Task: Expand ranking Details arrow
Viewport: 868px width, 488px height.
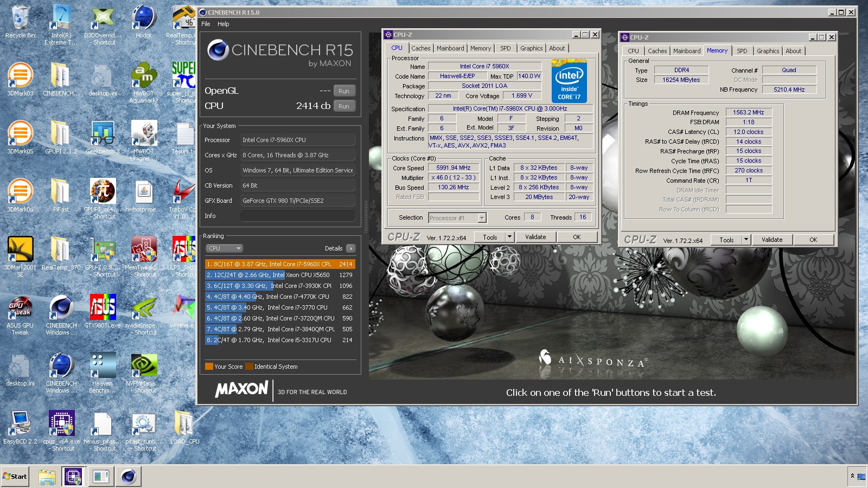Action: (351, 248)
